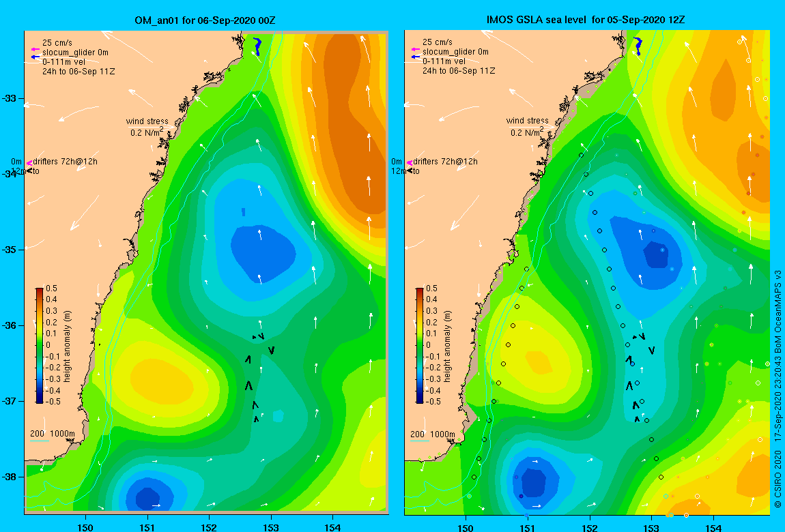Click the 154 longitude label under right map
Image resolution: width=785 pixels, height=532 pixels.
pyautogui.click(x=713, y=527)
